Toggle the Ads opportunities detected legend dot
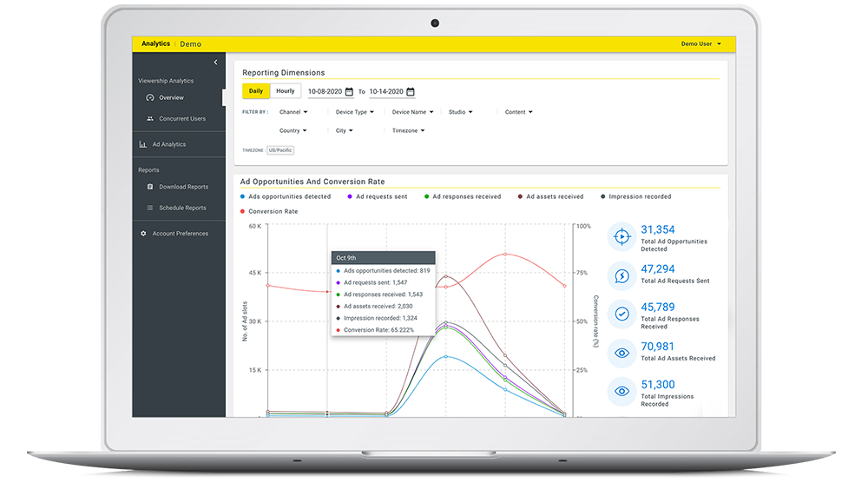Image resolution: width=868 pixels, height=483 pixels. pyautogui.click(x=243, y=197)
